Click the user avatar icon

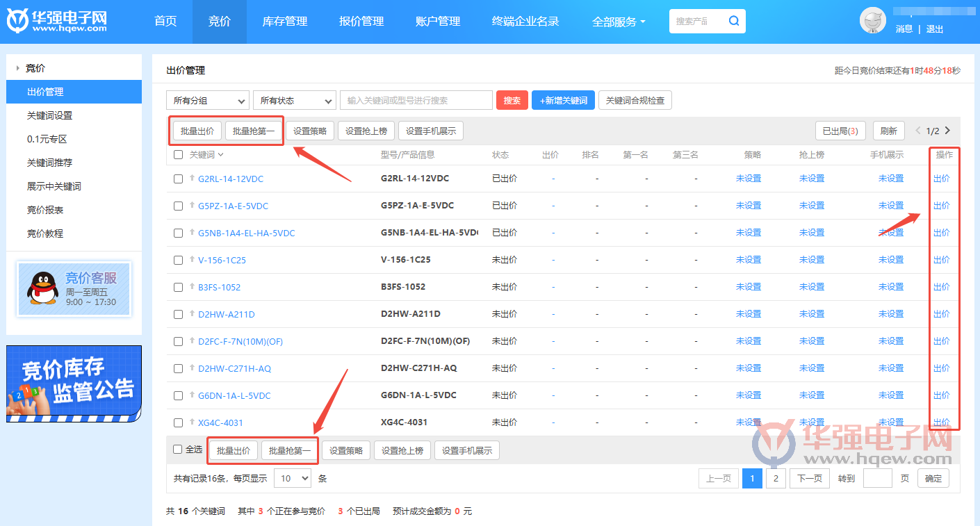(x=872, y=21)
